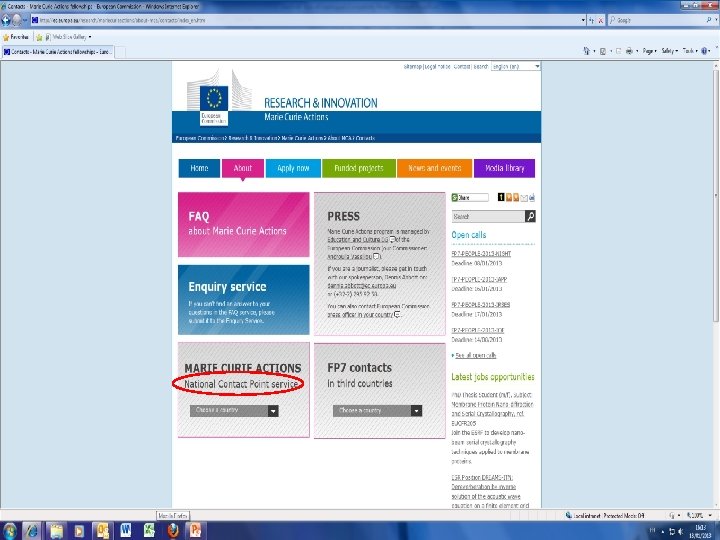
Task: Click the magnifier search button
Action: (x=530, y=216)
